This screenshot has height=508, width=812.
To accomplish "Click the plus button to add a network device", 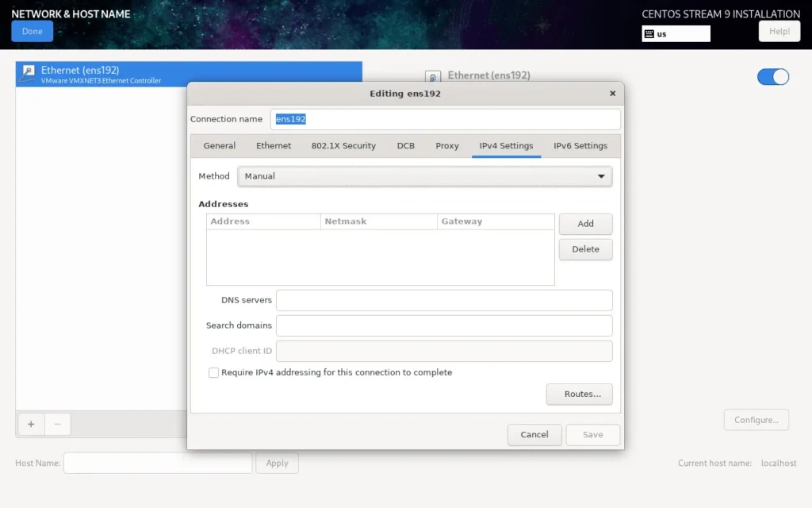I will pyautogui.click(x=31, y=424).
